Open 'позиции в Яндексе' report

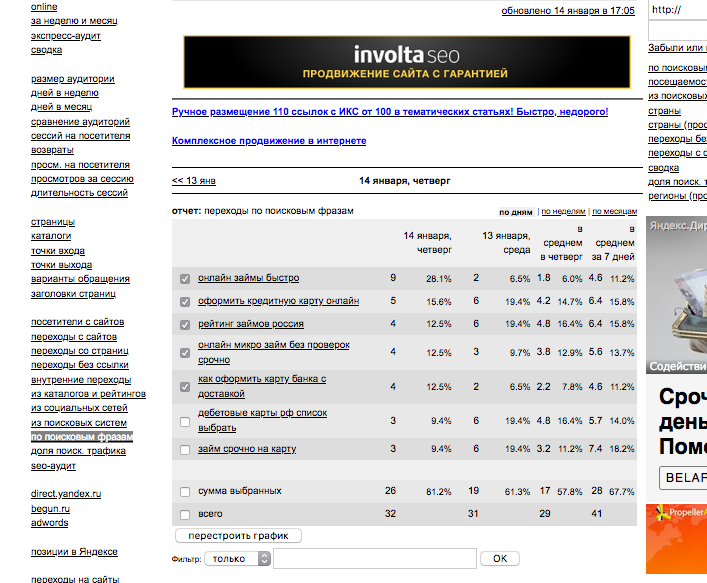pyautogui.click(x=74, y=552)
